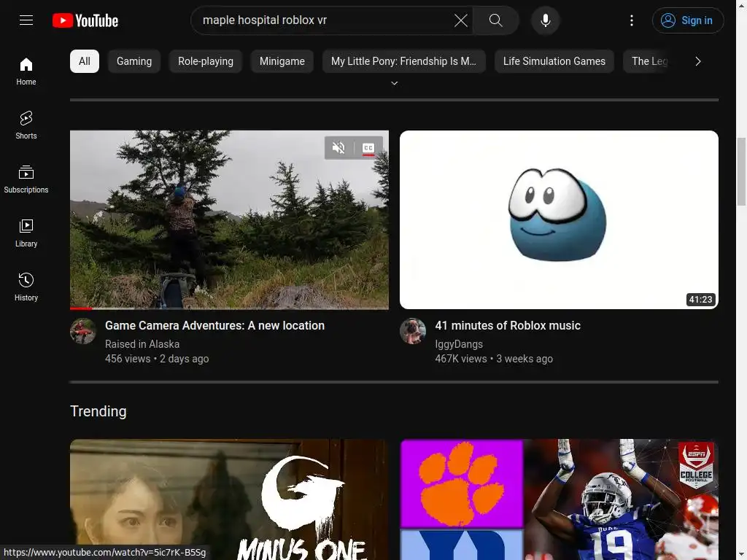Viewport: 747px width, 560px height.
Task: Click the magnifier search button
Action: [495, 20]
